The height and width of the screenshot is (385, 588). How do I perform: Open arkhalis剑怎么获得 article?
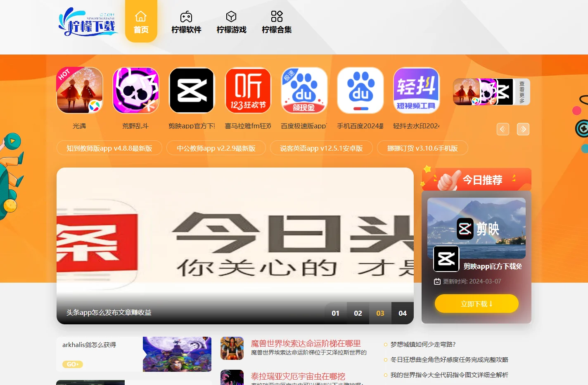[x=89, y=345]
